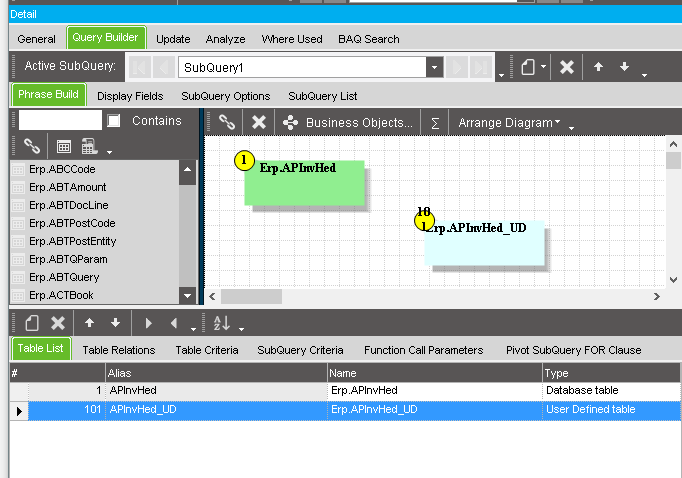Viewport: 682px width, 478px height.
Task: Click the table search input field
Action: click(x=60, y=120)
